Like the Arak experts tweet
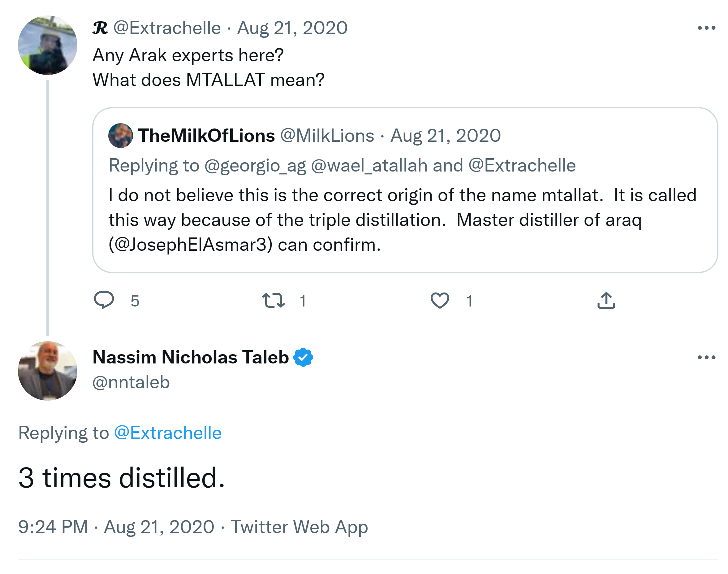Screen dimensions: 728x574 click(440, 300)
